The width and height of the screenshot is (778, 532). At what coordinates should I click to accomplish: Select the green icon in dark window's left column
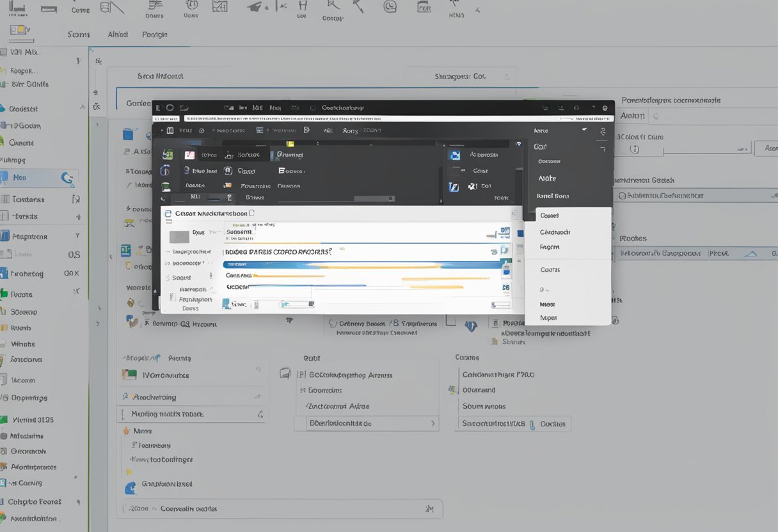coord(168,155)
